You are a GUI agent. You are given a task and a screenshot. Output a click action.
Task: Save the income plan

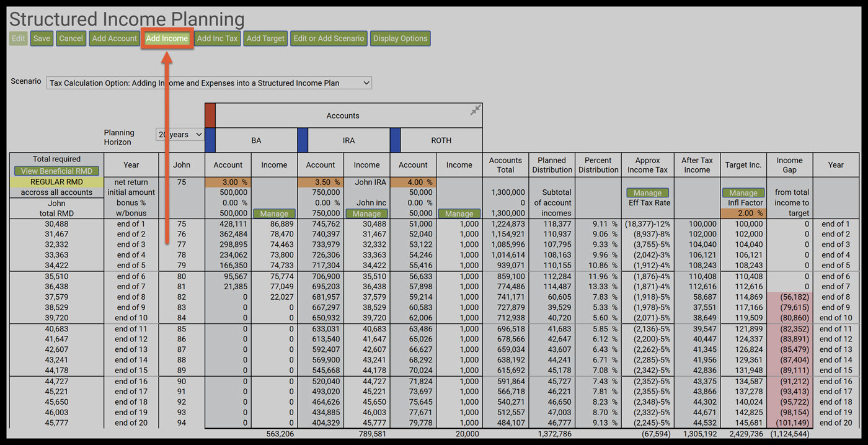(x=42, y=38)
